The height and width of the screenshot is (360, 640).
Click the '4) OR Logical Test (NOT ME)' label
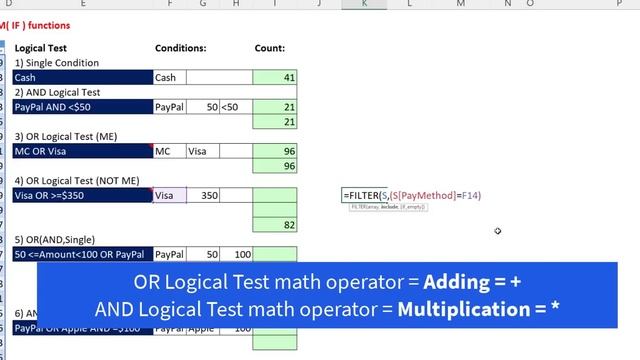click(77, 180)
